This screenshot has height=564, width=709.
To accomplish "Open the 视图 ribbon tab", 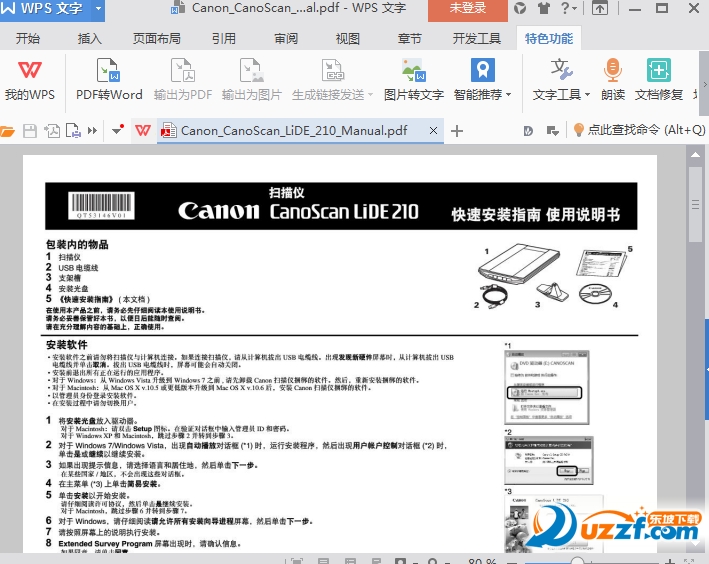I will tap(347, 38).
